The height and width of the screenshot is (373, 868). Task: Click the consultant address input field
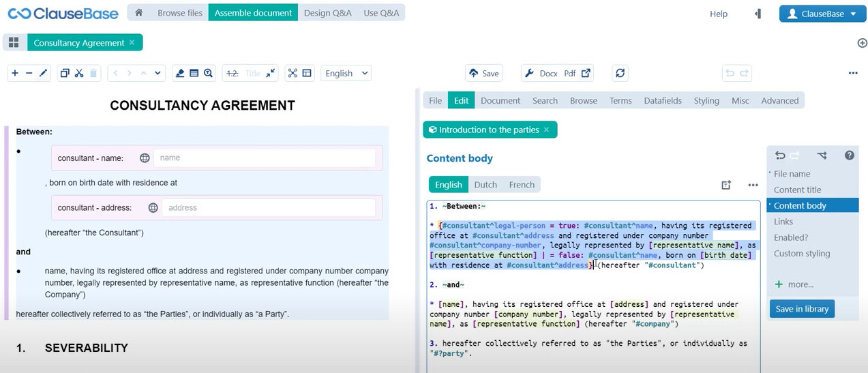click(268, 208)
